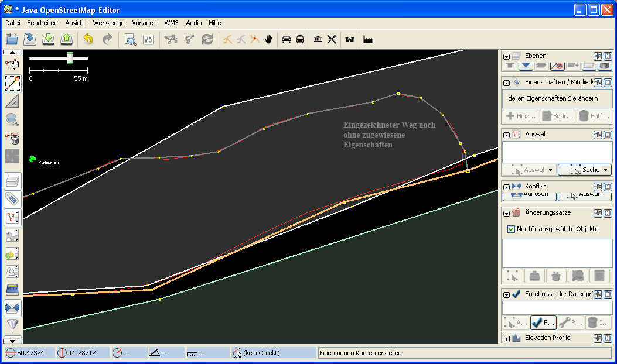Toggle the filter funnel button in left sidebar
The image size is (617, 364).
click(12, 325)
